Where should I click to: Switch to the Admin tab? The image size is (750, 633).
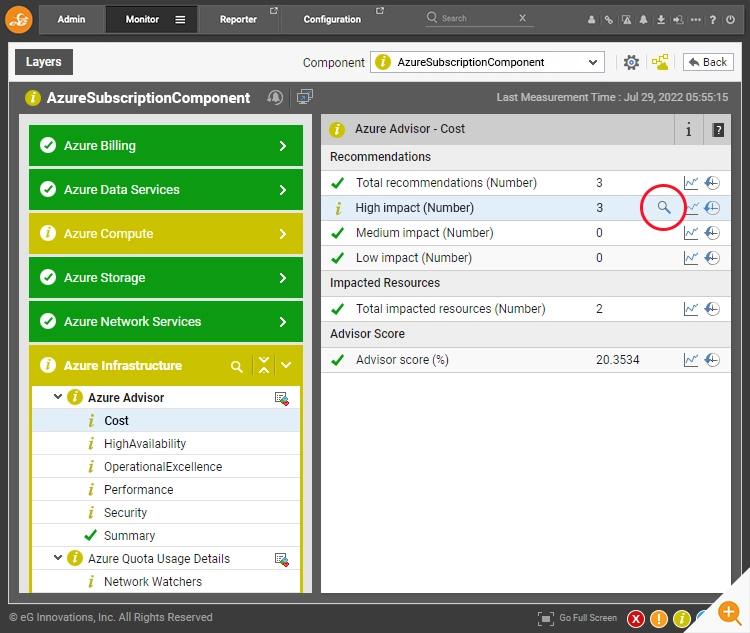click(71, 20)
